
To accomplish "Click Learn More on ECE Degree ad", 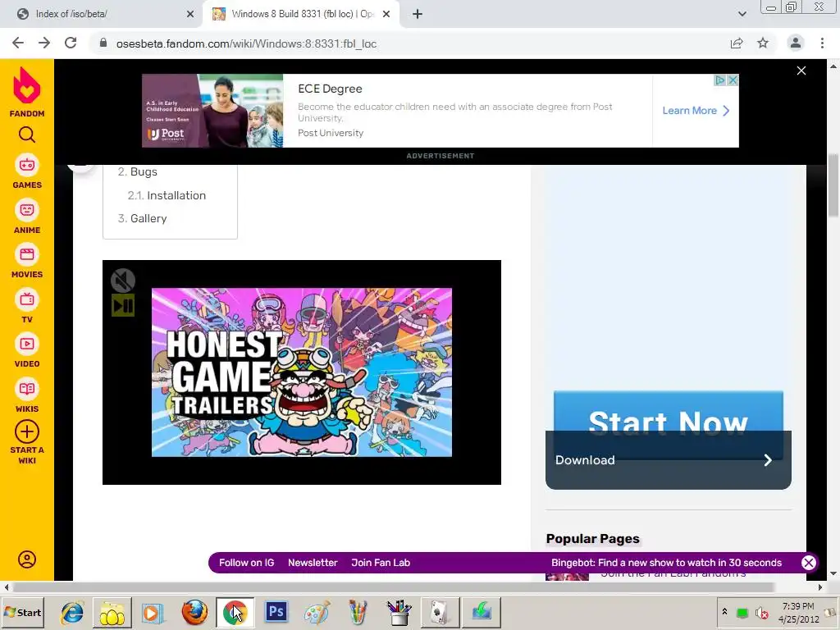I will [x=696, y=111].
